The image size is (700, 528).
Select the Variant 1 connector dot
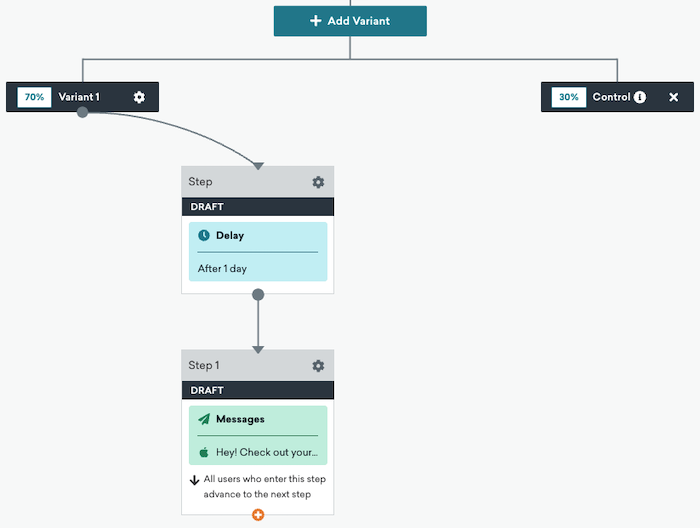click(x=83, y=112)
